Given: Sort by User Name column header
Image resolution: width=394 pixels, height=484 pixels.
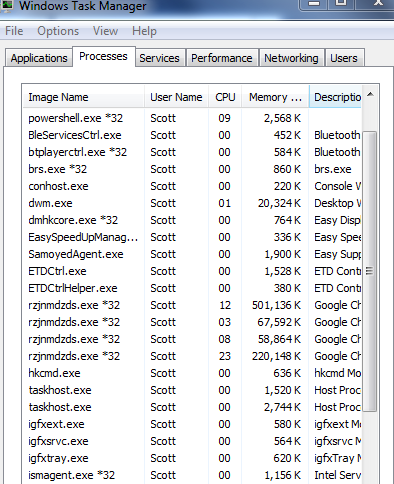Looking at the screenshot, I should coord(176,97).
